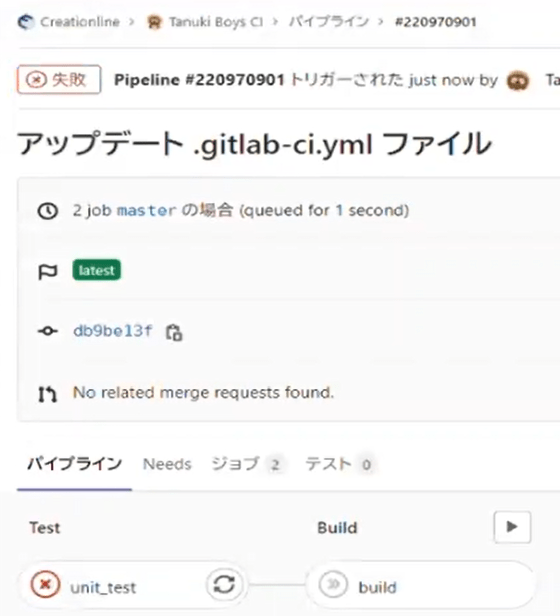Copy the commit SHA with clipboard icon

174,332
